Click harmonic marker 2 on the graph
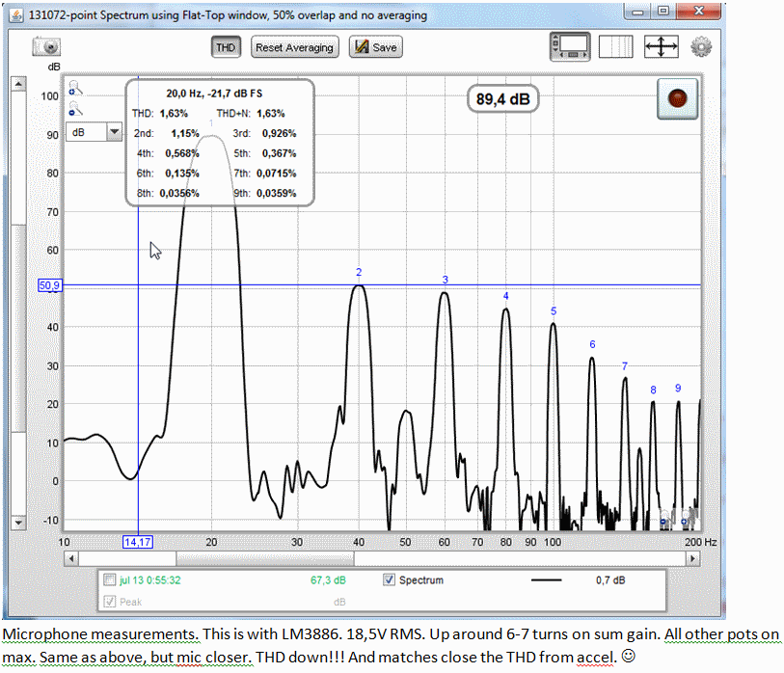The height and width of the screenshot is (673, 784). (359, 272)
